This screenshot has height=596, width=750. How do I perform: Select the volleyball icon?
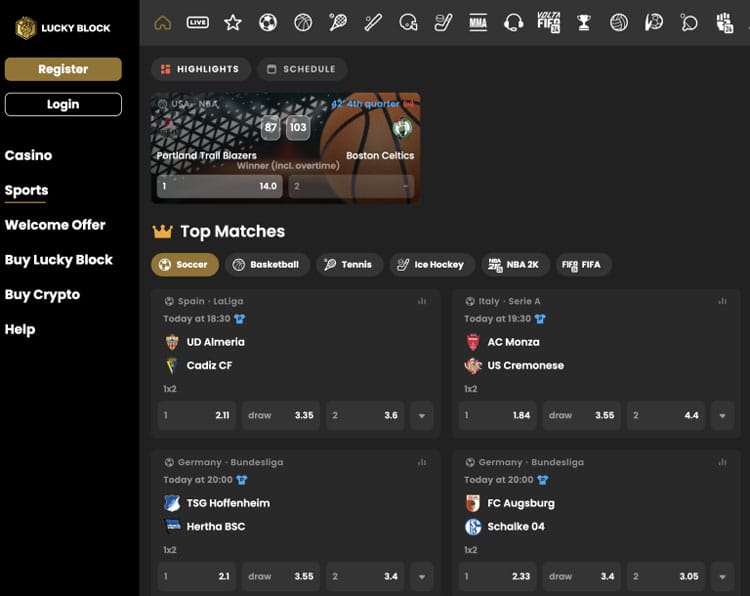(x=619, y=22)
